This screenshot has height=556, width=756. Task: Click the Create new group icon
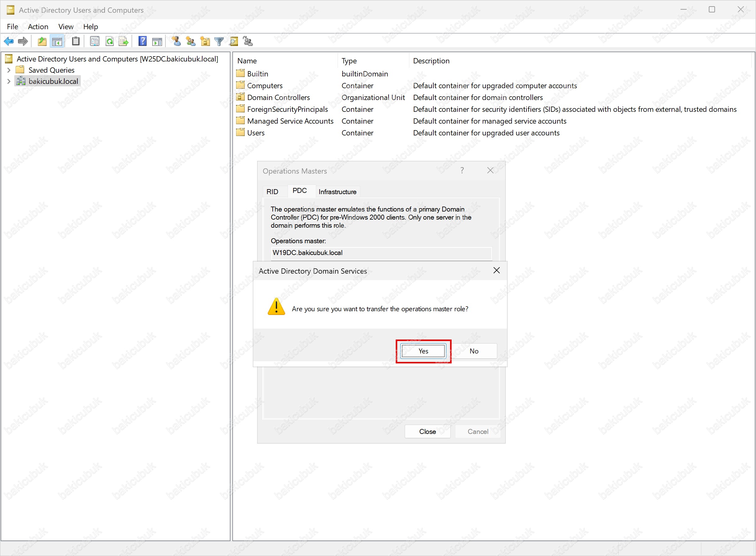pos(191,41)
